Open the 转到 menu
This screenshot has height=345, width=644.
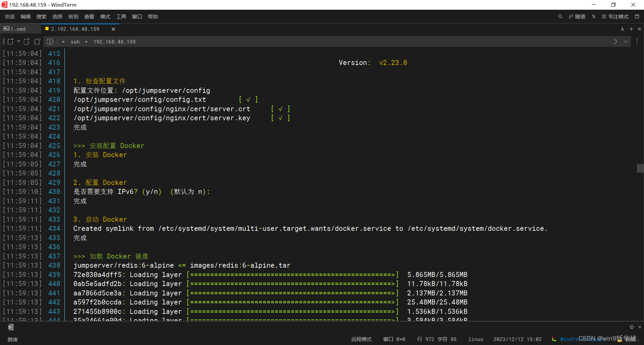click(73, 17)
